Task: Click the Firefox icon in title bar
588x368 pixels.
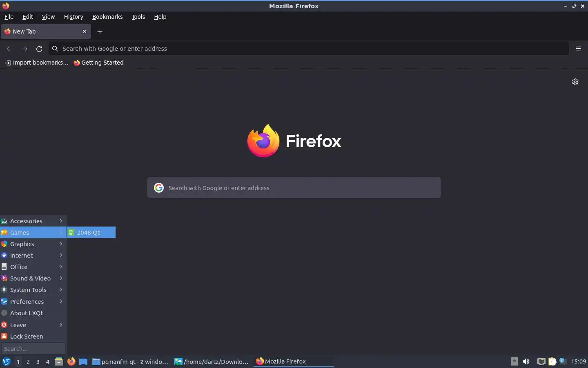Action: tap(6, 6)
